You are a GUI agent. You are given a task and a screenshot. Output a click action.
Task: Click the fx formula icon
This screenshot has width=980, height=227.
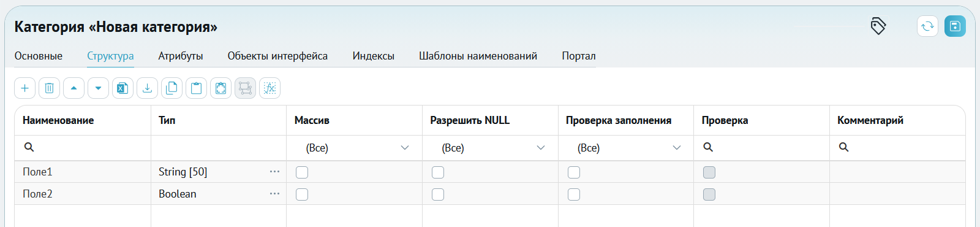[269, 88]
